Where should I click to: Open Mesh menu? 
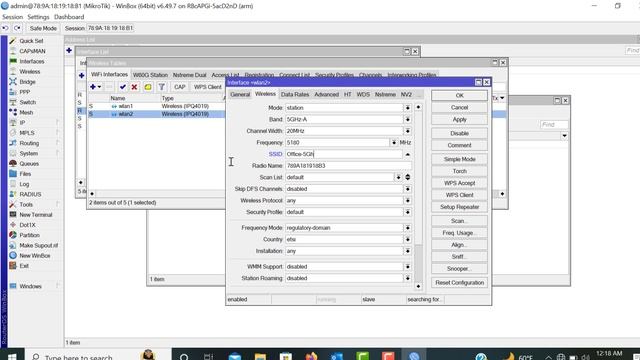point(26,112)
